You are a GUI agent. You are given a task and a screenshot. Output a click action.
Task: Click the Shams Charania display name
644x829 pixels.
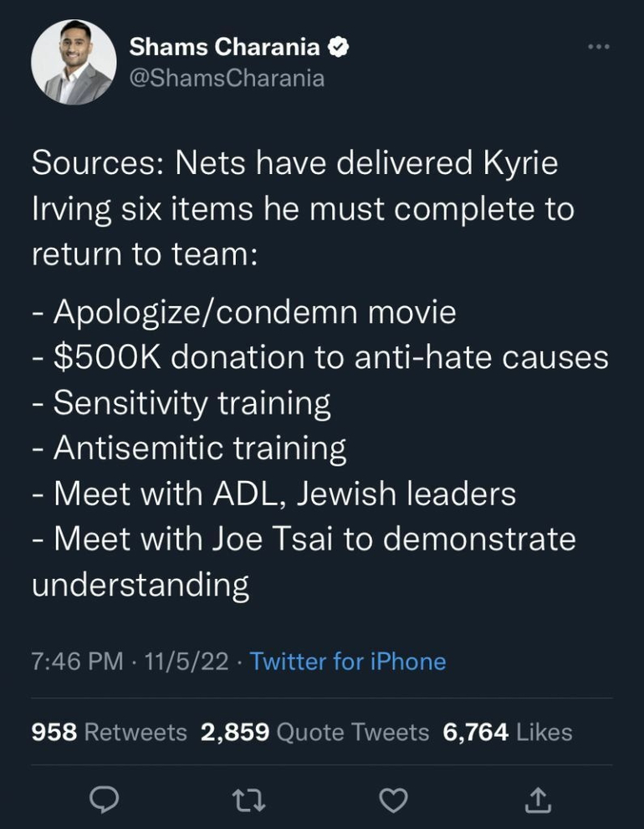pos(224,49)
